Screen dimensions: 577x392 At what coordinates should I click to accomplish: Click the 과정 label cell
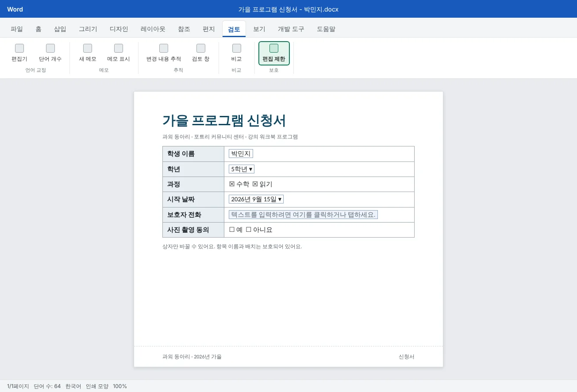(x=193, y=184)
